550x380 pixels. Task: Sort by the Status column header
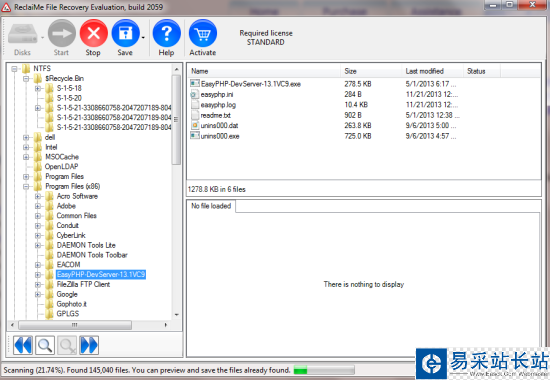click(482, 71)
